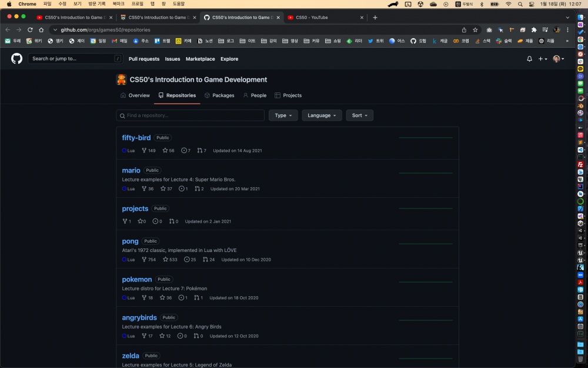This screenshot has width=588, height=368.
Task: Click the address bar URL github.com/orgs/games50
Action: pos(105,29)
